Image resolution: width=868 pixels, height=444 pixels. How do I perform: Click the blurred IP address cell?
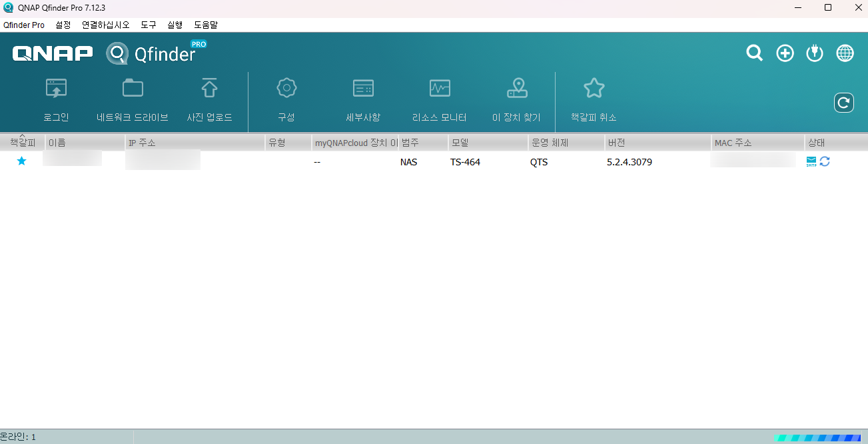coord(163,160)
